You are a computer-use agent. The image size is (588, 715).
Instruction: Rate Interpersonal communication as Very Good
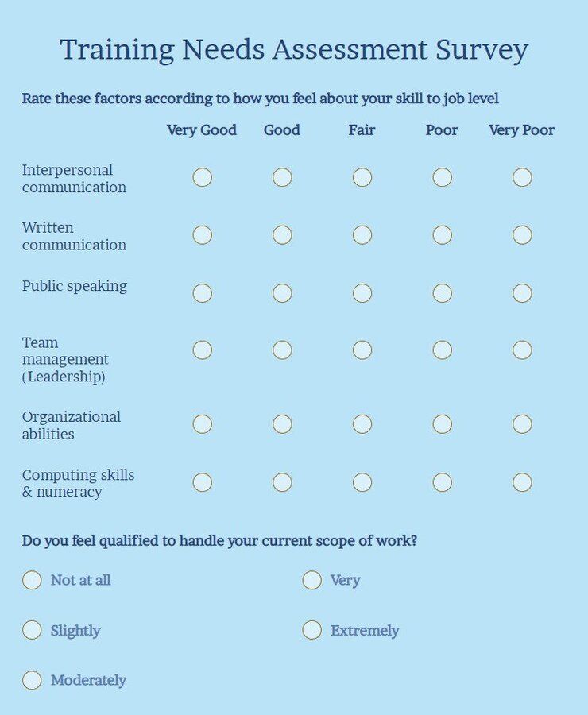pyautogui.click(x=202, y=178)
